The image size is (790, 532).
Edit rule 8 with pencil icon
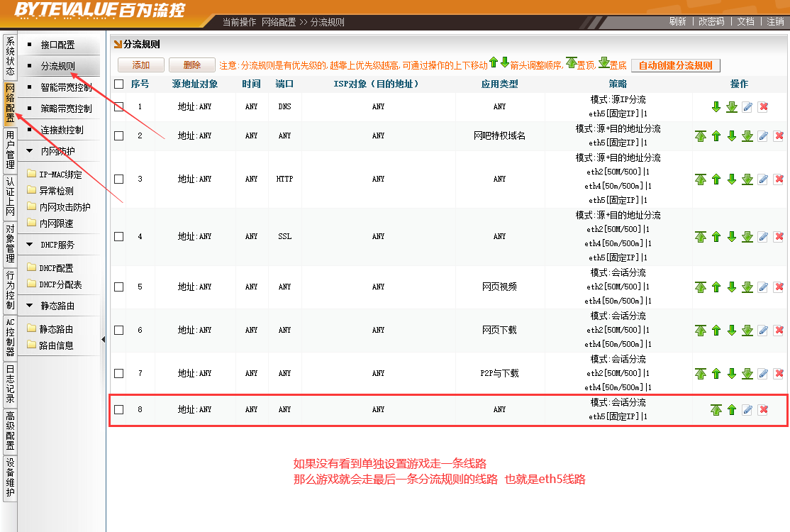(x=747, y=410)
